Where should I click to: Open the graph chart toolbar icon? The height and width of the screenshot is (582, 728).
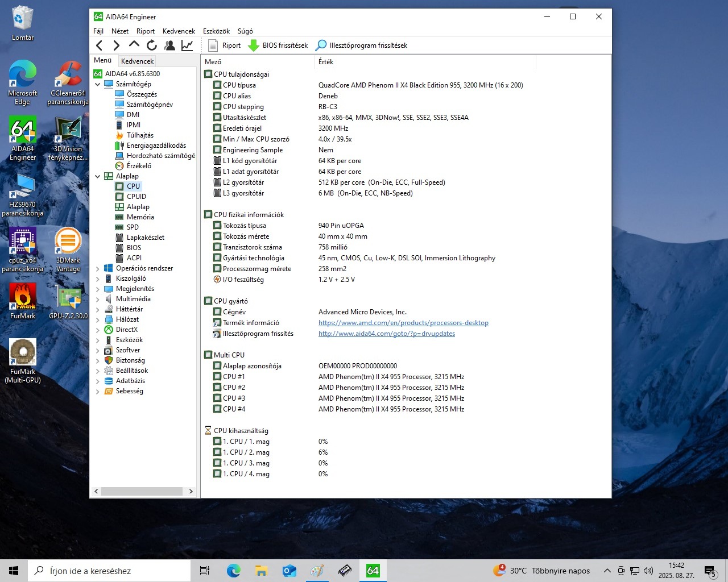[x=187, y=45]
